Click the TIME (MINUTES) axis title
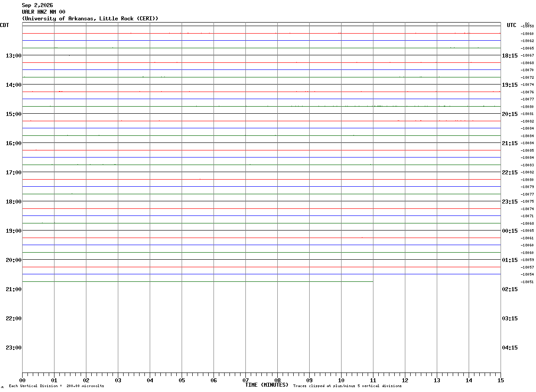The image size is (536, 392). [x=267, y=385]
